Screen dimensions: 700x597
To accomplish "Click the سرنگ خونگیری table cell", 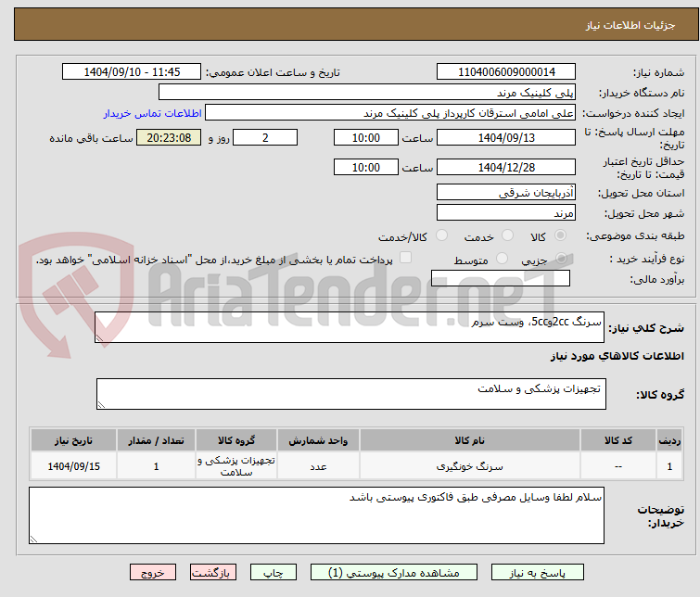I will point(470,466).
